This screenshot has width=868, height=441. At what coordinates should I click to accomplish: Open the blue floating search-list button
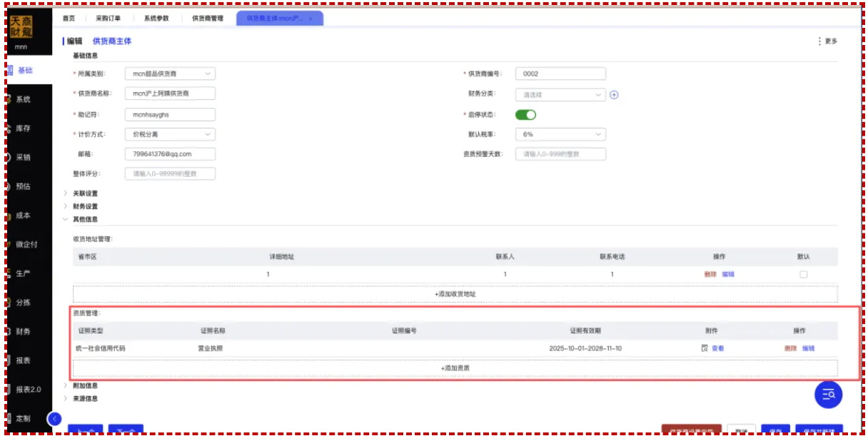coord(828,394)
